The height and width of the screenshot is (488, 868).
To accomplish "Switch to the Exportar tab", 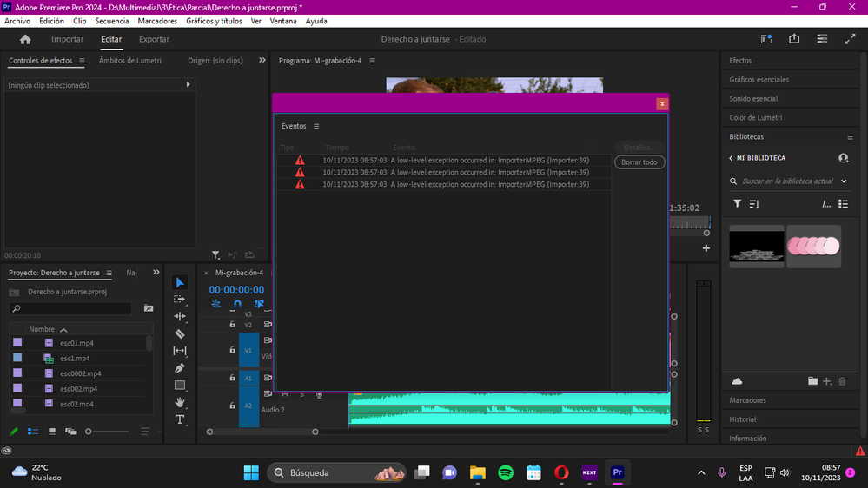I will 154,39.
